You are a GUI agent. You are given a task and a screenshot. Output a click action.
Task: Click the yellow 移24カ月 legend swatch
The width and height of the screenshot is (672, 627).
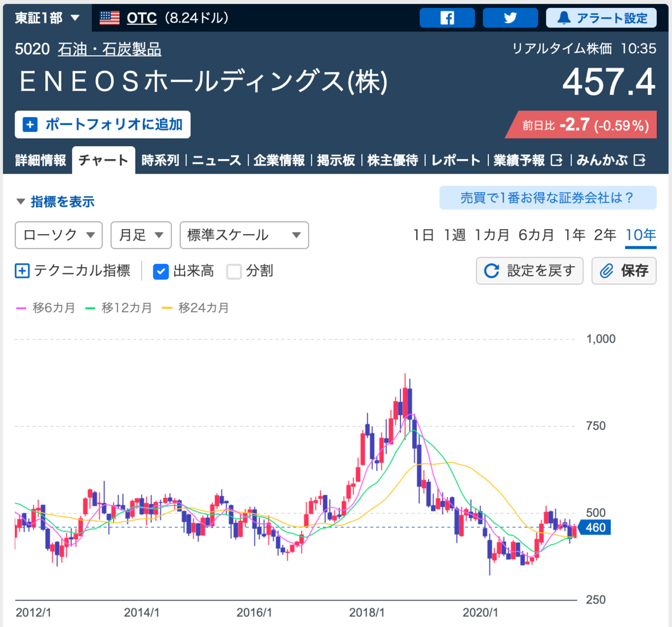point(167,308)
